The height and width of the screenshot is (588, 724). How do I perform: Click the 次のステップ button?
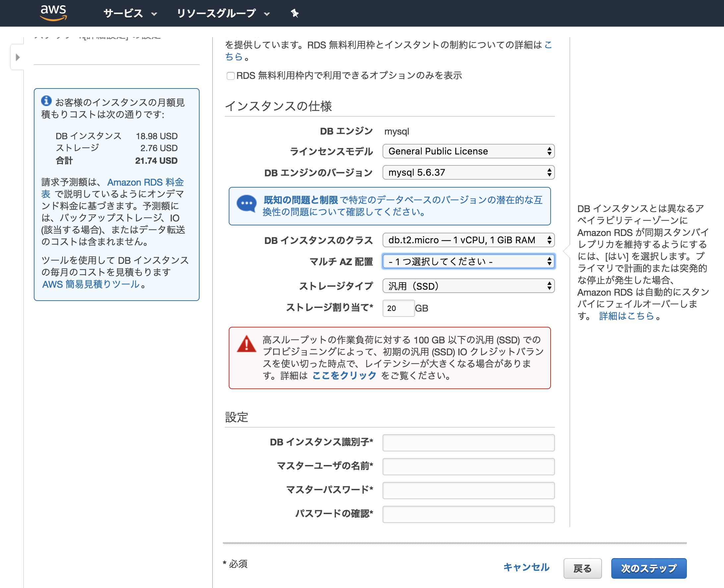click(x=648, y=568)
